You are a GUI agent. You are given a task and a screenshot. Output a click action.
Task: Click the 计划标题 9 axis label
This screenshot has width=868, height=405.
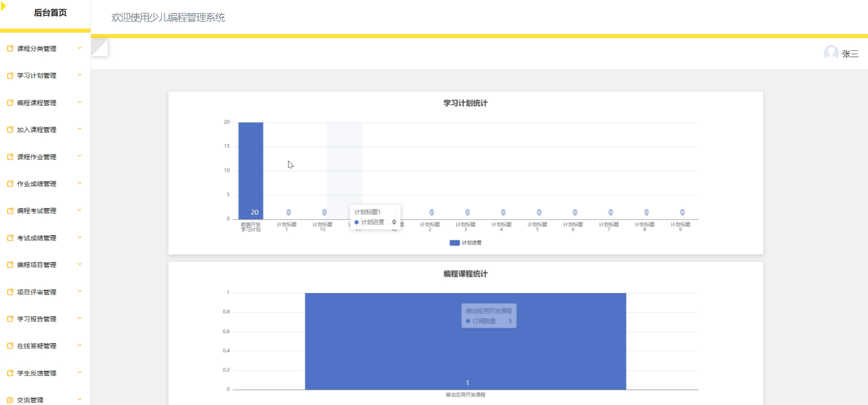[x=680, y=227]
